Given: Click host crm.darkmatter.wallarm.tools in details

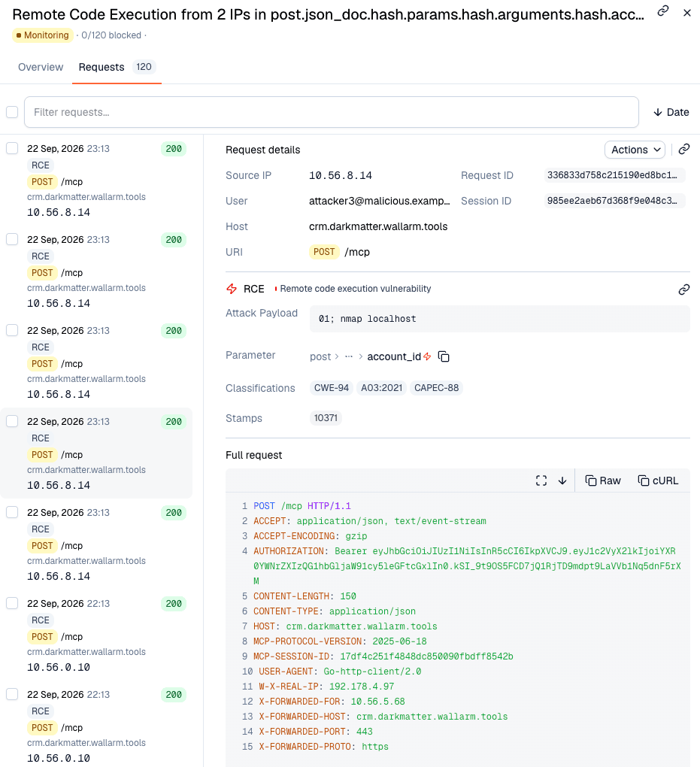Looking at the screenshot, I should (x=378, y=226).
